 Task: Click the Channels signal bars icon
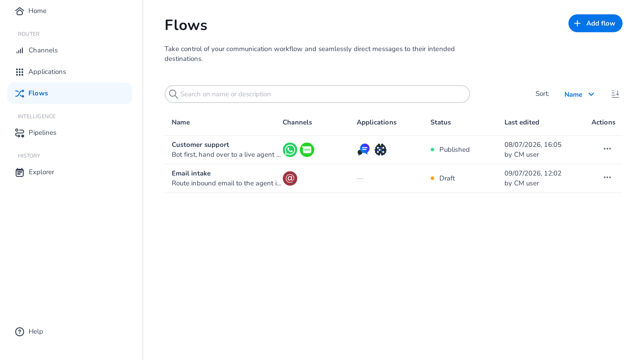tap(19, 50)
